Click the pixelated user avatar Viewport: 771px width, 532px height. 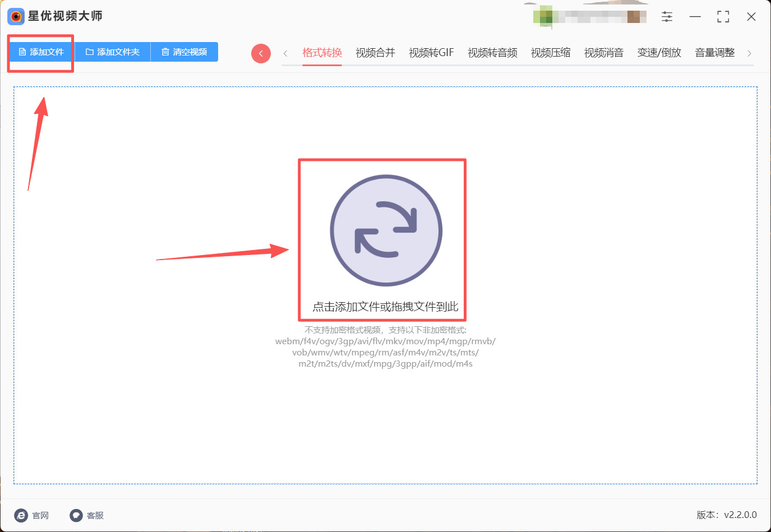(x=543, y=17)
